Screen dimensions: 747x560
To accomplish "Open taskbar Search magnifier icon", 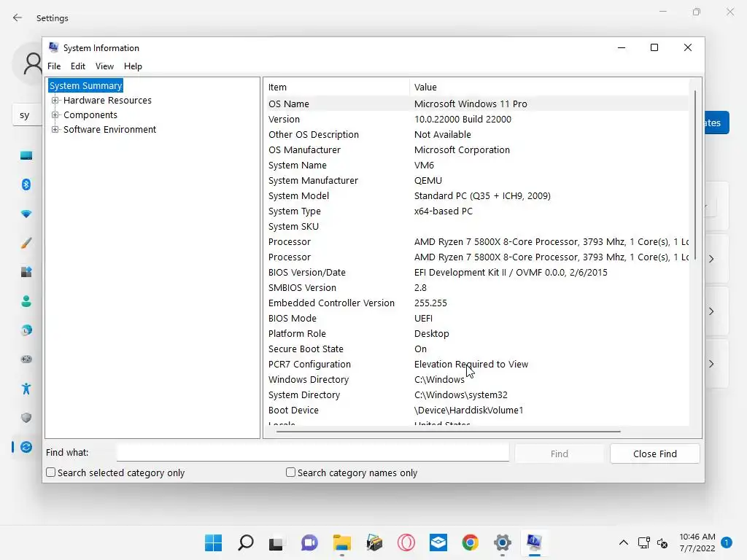I will click(245, 542).
